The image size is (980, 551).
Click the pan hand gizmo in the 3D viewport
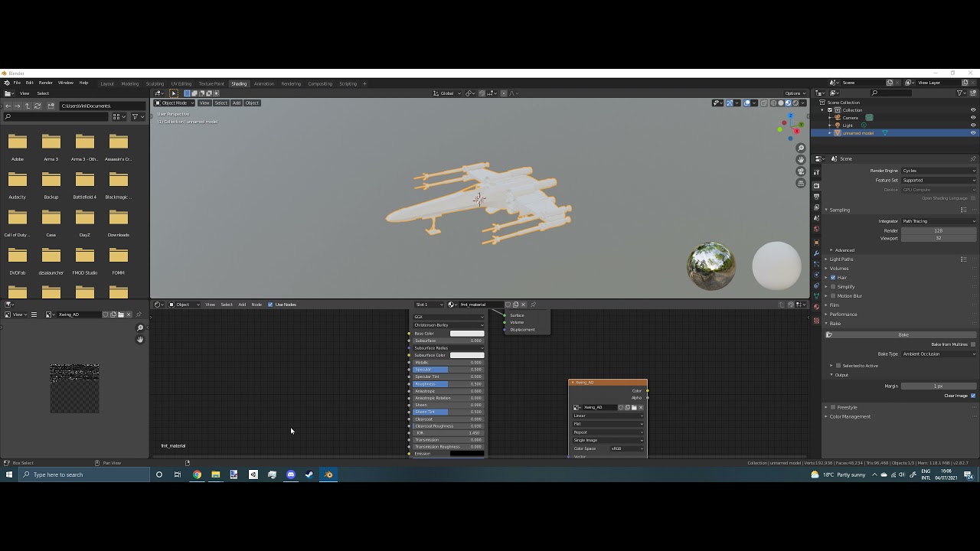(801, 160)
